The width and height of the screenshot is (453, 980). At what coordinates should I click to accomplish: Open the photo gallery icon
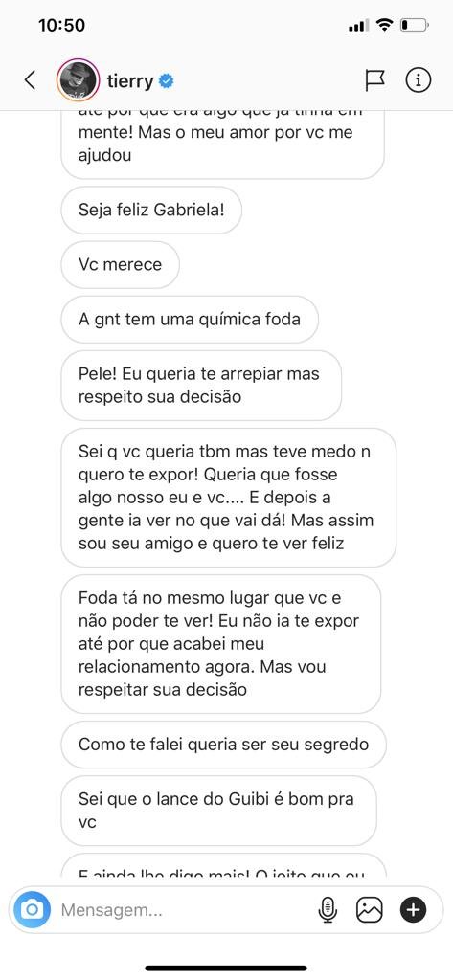(x=369, y=910)
